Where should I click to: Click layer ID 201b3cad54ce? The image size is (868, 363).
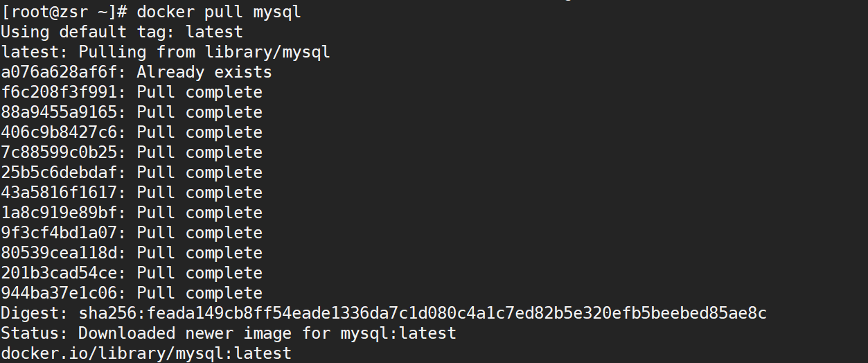tap(59, 273)
